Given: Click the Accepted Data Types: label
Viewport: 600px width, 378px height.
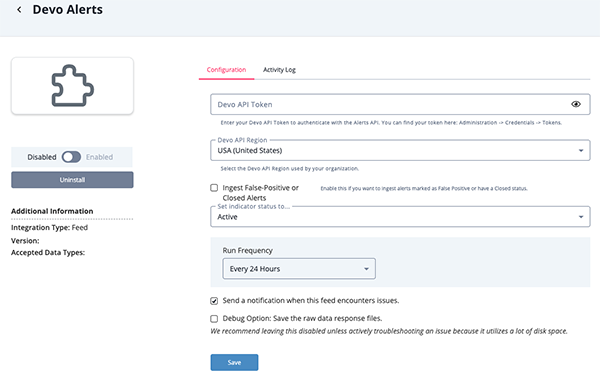Looking at the screenshot, I should click(48, 253).
